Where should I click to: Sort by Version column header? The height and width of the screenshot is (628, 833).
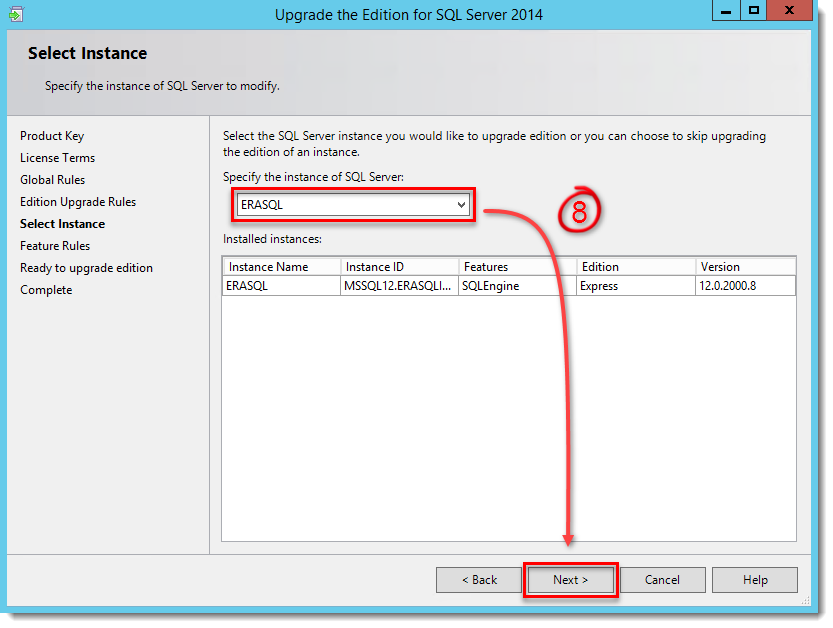click(746, 267)
